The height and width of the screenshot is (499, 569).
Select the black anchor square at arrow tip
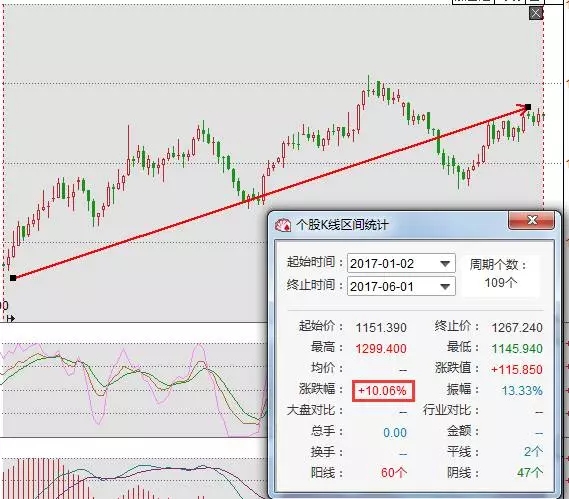[x=528, y=107]
